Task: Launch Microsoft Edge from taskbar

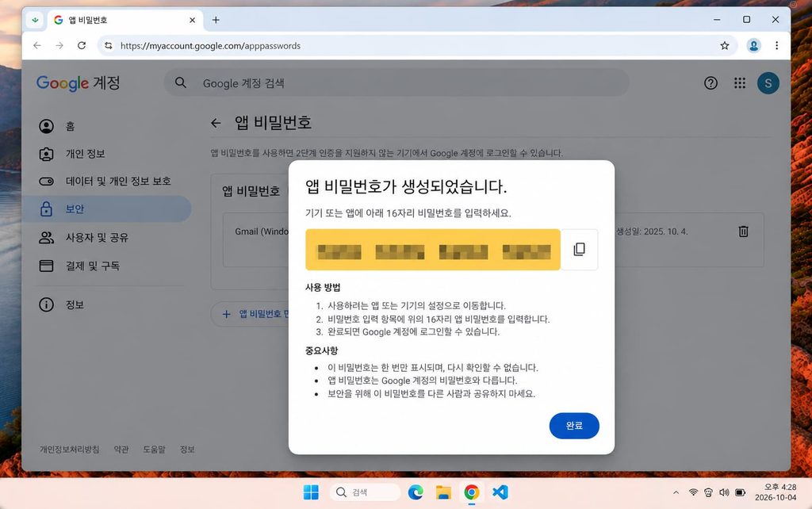Action: (x=416, y=492)
